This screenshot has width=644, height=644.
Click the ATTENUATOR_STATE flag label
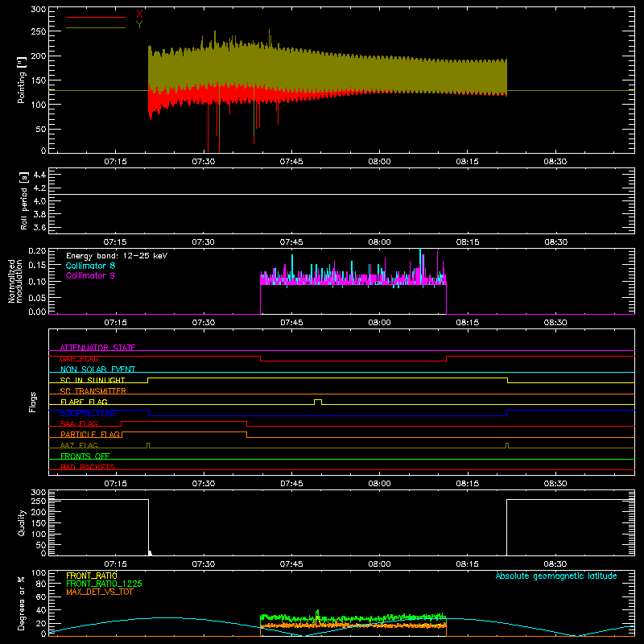point(97,348)
